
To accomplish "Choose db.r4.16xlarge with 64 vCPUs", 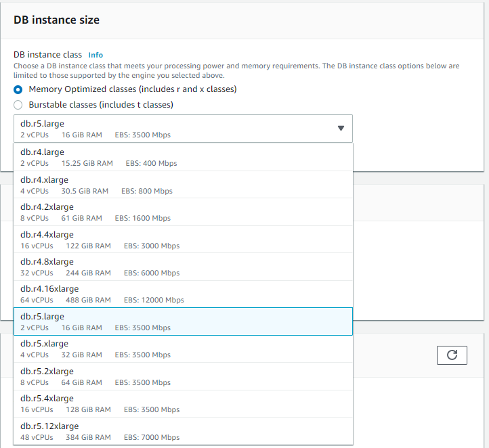I will coord(183,294).
